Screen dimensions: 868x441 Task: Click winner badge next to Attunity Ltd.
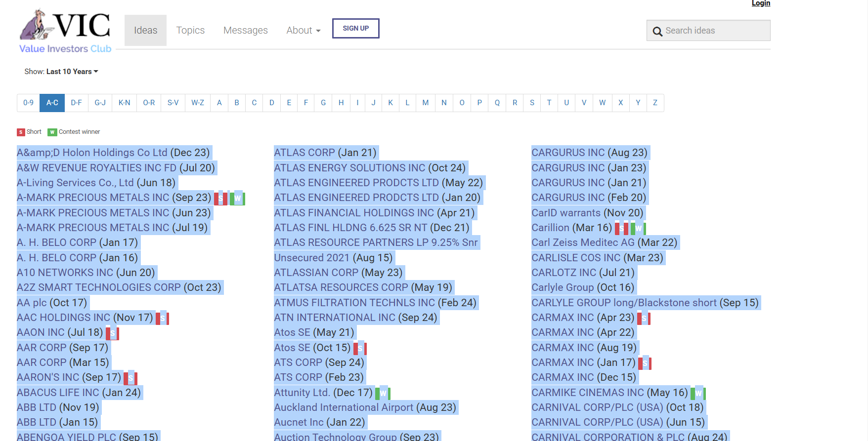(x=383, y=394)
